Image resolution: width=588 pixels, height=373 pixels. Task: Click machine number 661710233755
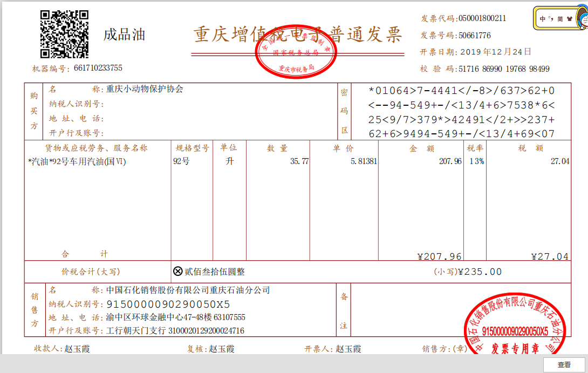98,68
